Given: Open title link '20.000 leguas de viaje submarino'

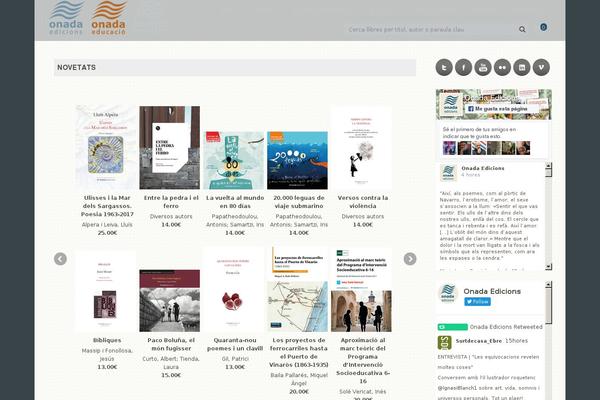Looking at the screenshot, I should coord(298,202).
